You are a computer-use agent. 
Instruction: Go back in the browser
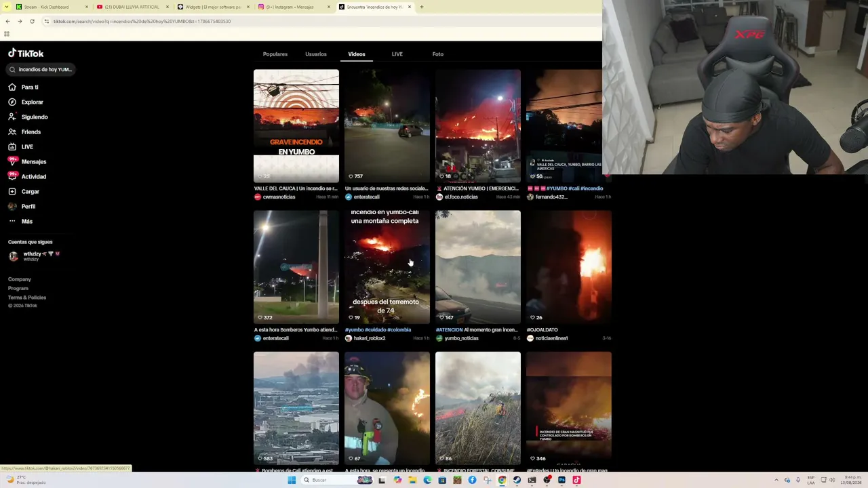tap(7, 21)
